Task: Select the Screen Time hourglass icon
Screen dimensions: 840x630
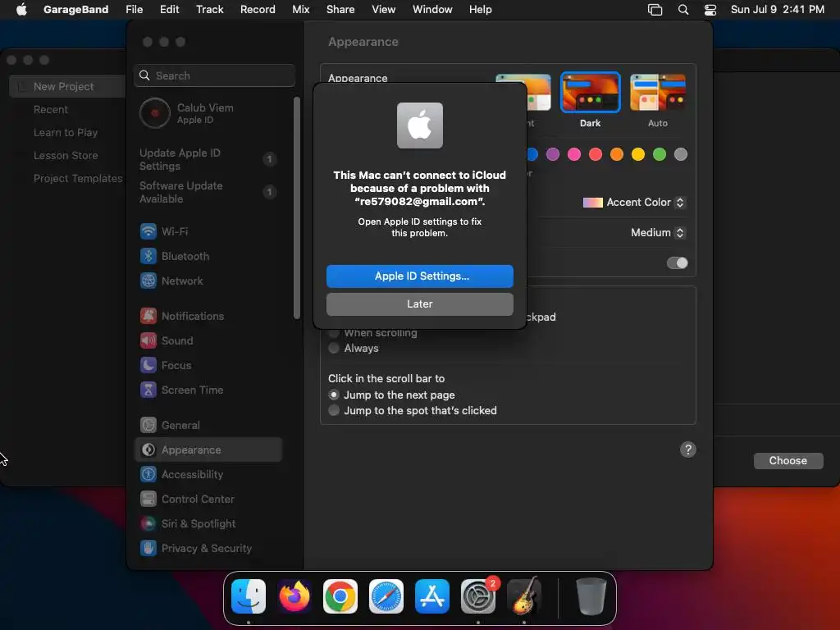Action: [148, 390]
